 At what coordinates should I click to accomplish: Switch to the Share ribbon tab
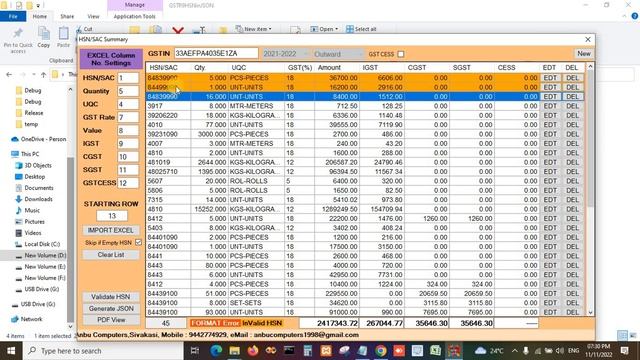(x=67, y=16)
